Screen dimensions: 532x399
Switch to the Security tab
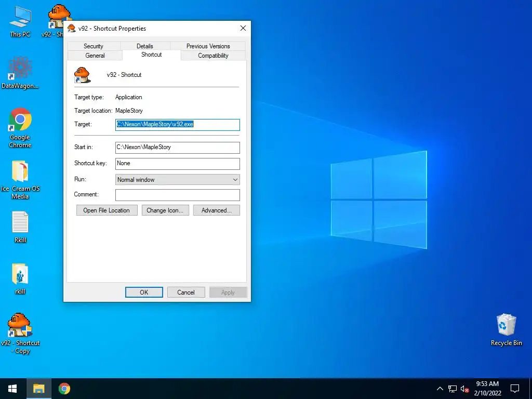point(94,46)
